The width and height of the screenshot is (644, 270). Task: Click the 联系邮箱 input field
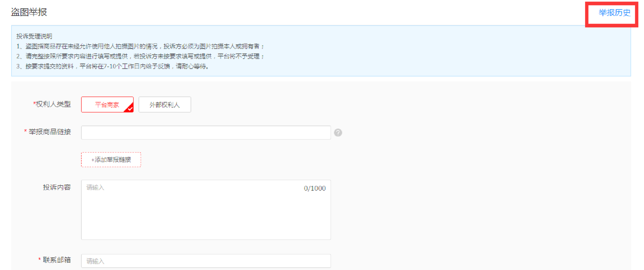tap(206, 261)
